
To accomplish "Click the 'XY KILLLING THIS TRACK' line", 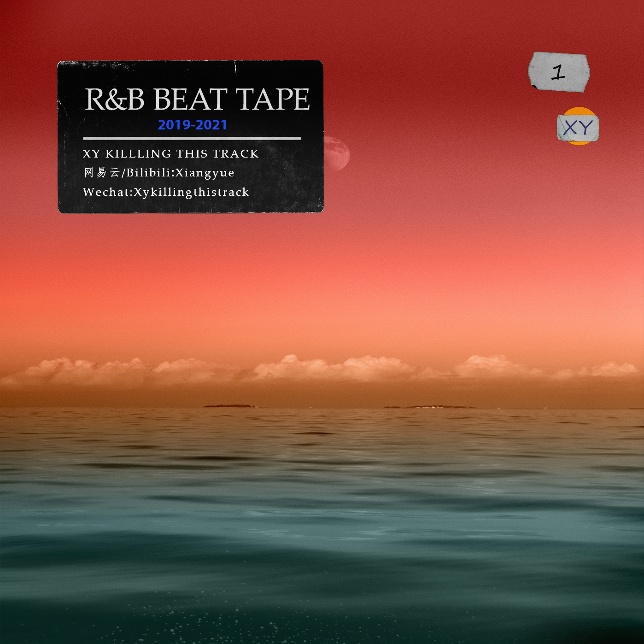I will pos(171,153).
